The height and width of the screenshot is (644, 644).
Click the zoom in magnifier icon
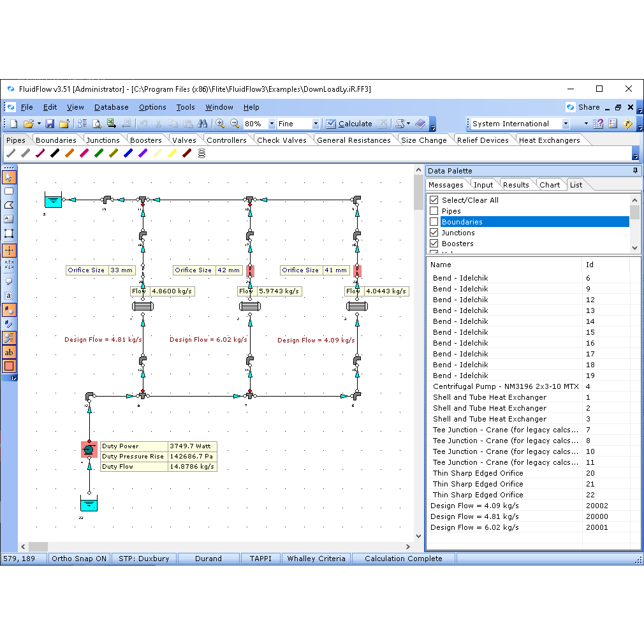(x=220, y=124)
